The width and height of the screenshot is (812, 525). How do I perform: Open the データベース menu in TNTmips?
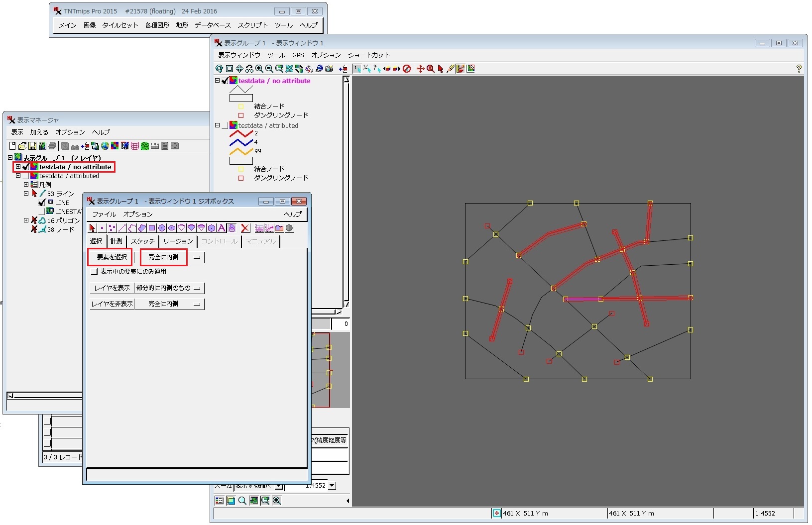(213, 25)
